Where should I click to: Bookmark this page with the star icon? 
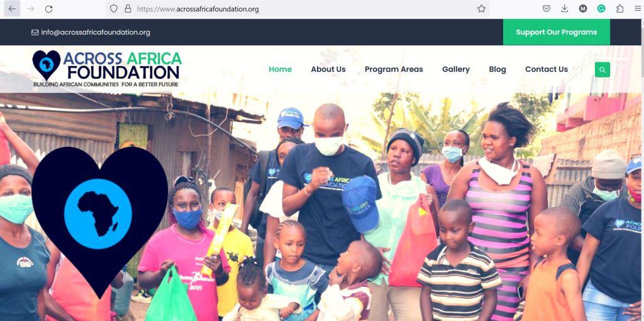tap(481, 9)
